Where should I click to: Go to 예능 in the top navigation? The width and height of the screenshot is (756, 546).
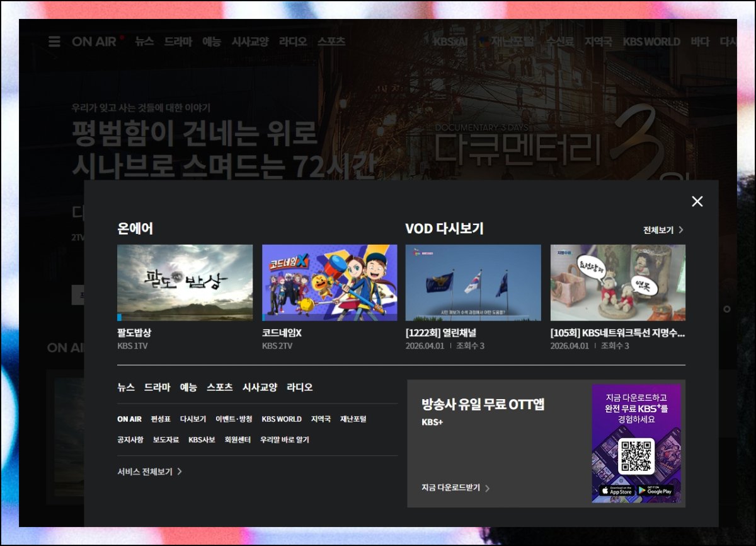[212, 42]
